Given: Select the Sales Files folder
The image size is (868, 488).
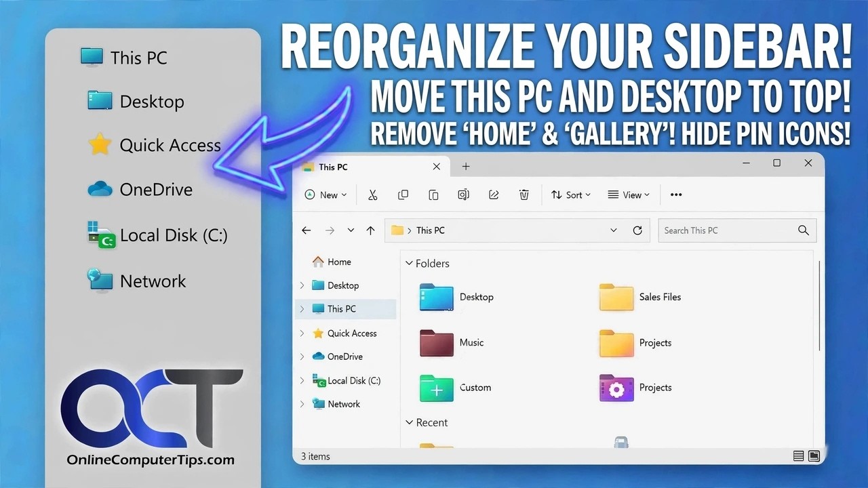Looking at the screenshot, I should click(x=640, y=297).
